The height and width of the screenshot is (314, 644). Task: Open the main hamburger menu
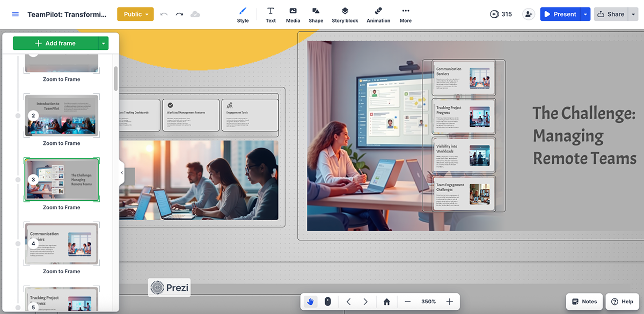(x=14, y=14)
